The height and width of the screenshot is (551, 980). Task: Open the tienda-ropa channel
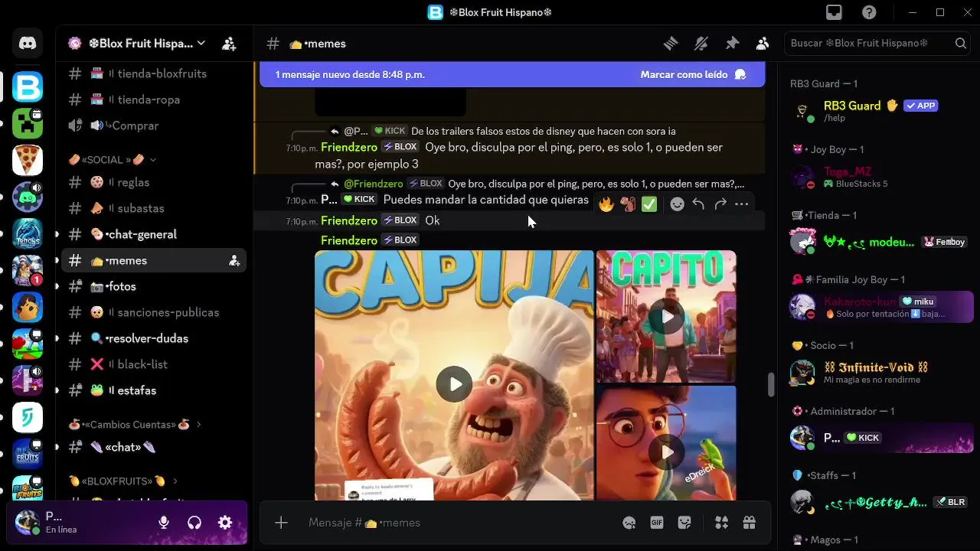pos(153,99)
